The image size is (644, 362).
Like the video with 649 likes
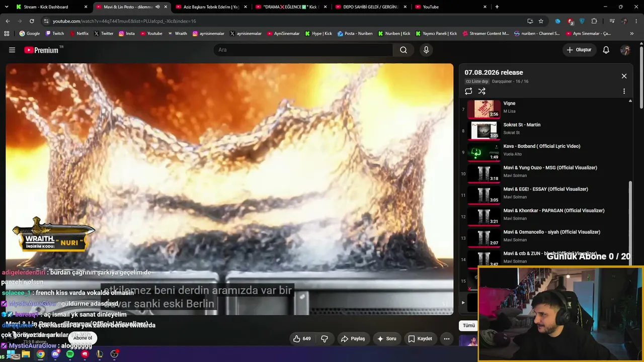tap(302, 339)
